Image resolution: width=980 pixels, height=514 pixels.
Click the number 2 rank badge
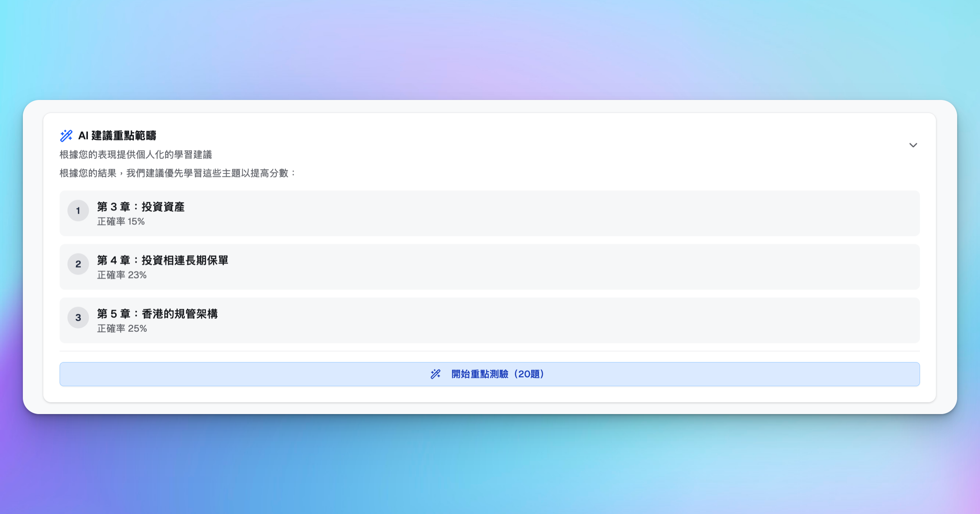point(78,264)
